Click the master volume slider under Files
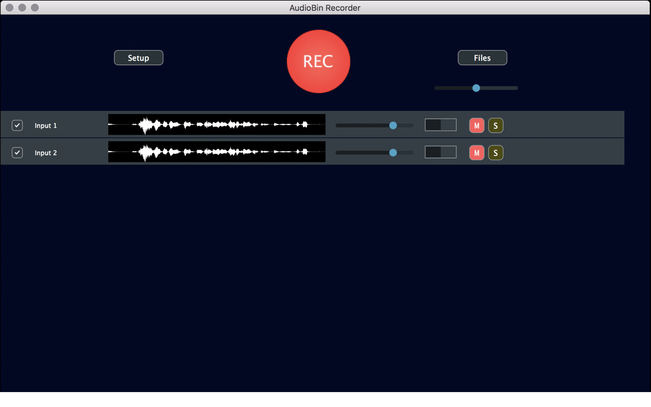 tap(476, 88)
